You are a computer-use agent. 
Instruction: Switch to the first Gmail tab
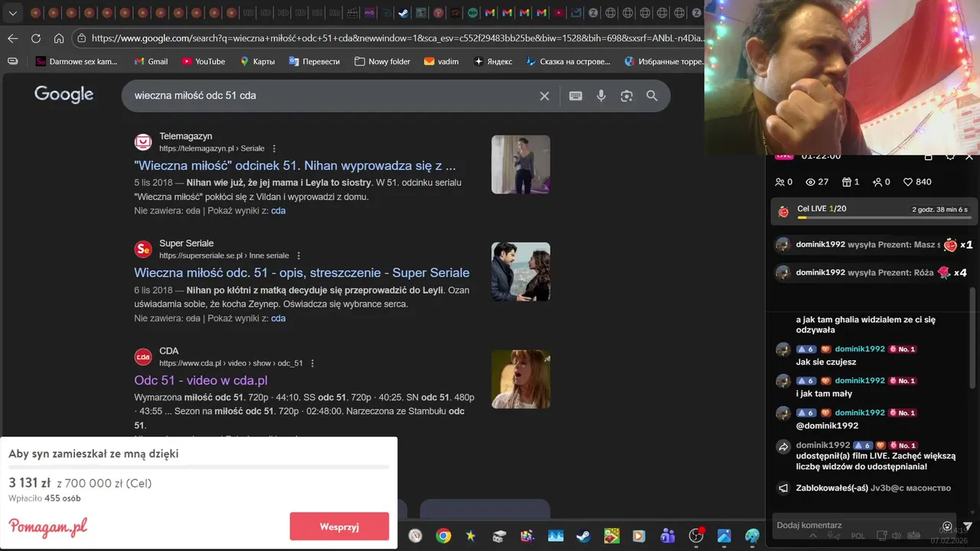490,13
